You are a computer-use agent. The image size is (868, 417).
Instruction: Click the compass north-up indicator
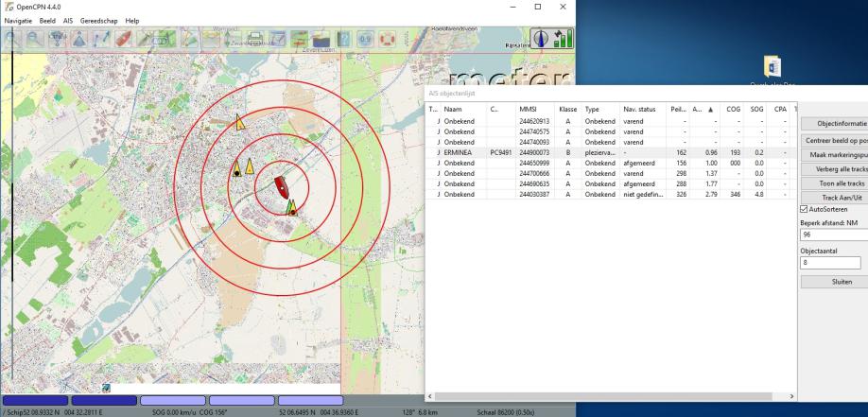click(541, 38)
